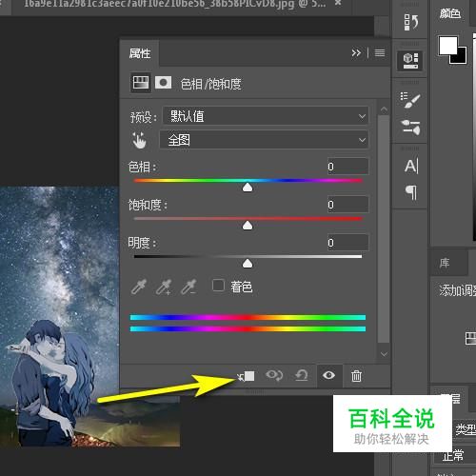This screenshot has height=476, width=476.
Task: Select the 颜色 Color panel tab
Action: (449, 13)
